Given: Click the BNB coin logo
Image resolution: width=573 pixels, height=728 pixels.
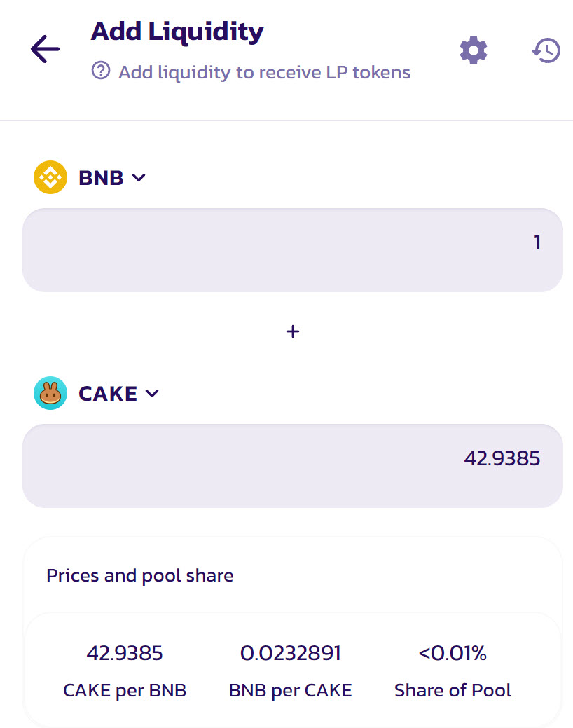Looking at the screenshot, I should tap(50, 177).
